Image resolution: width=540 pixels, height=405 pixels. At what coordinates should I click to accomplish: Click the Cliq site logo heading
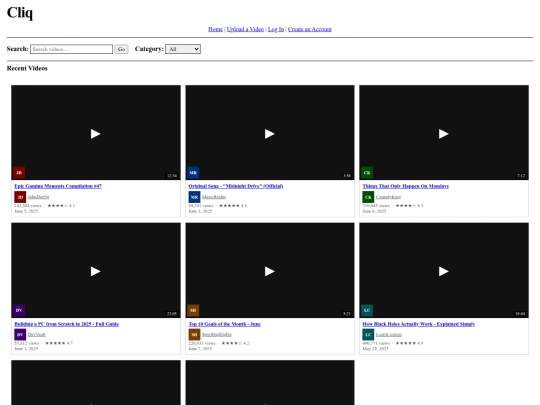(20, 13)
